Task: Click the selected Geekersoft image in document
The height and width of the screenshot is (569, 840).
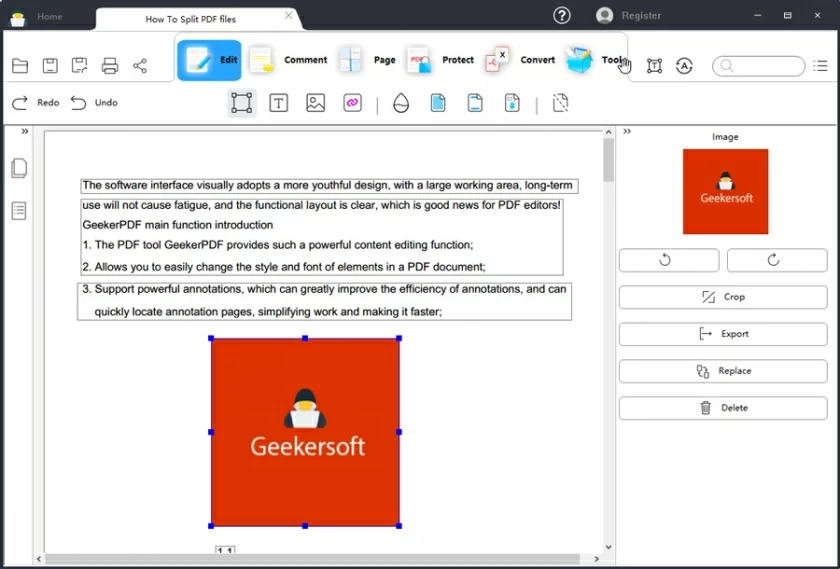Action: [x=305, y=432]
